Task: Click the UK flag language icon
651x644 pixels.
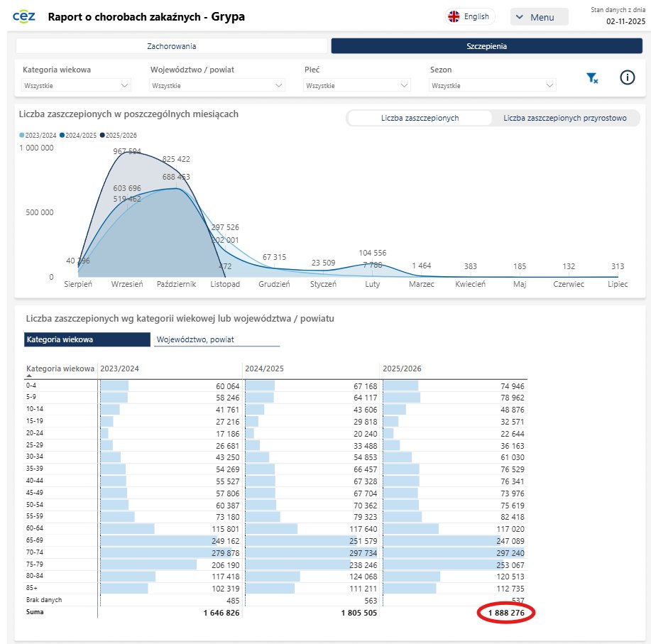Action: [x=454, y=16]
